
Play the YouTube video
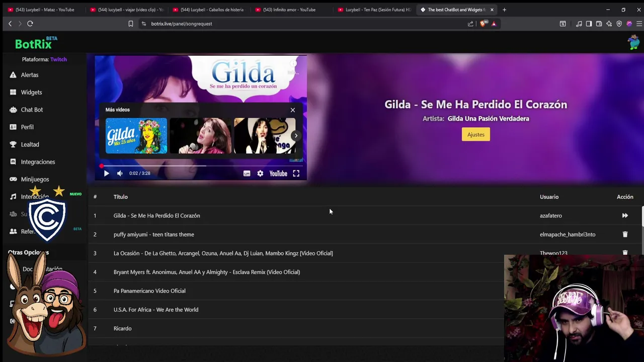(x=106, y=173)
